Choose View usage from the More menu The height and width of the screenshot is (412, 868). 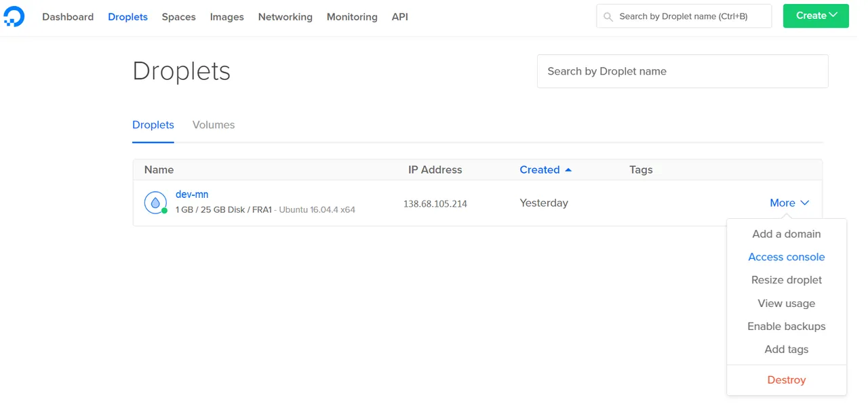[x=787, y=304]
